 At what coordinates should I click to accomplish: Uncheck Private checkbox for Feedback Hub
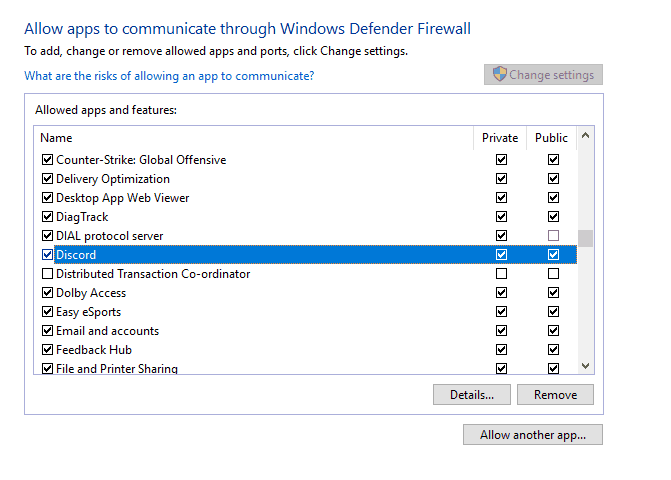(502, 350)
